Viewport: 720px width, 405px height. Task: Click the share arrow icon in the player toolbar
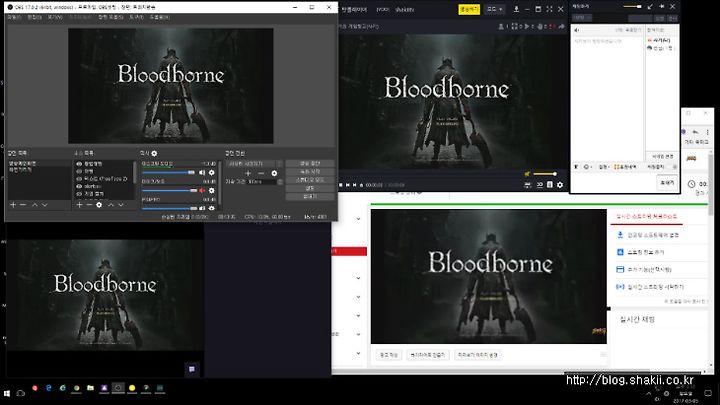click(561, 27)
